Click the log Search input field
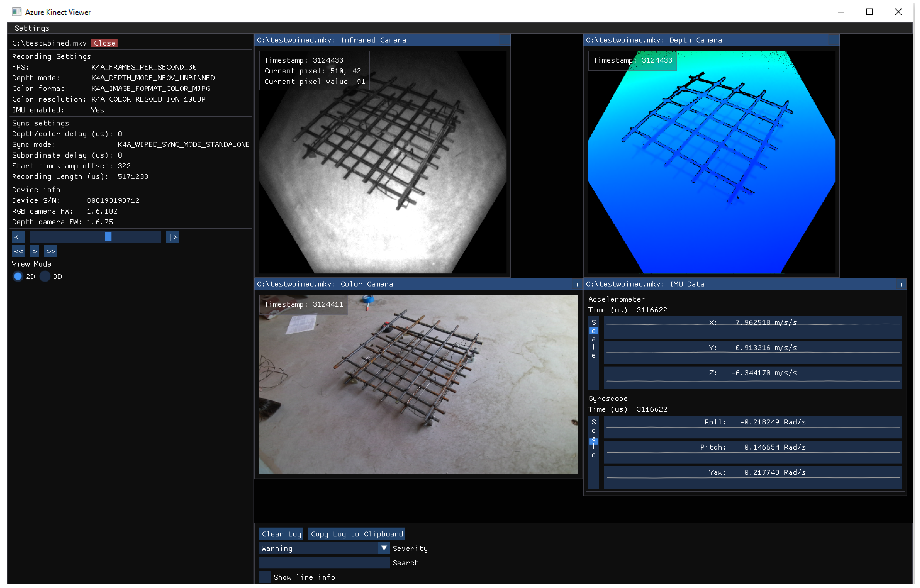This screenshot has height=588, width=920. pyautogui.click(x=324, y=563)
